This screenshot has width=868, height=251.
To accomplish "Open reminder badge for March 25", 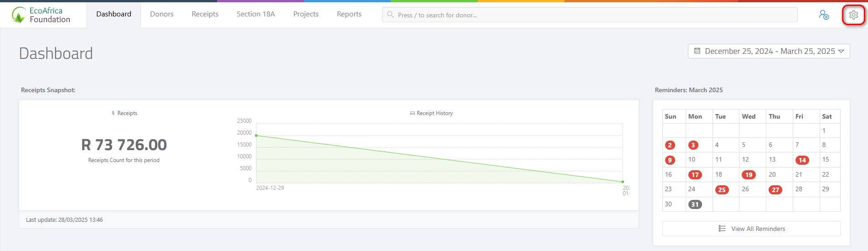I will pyautogui.click(x=722, y=190).
